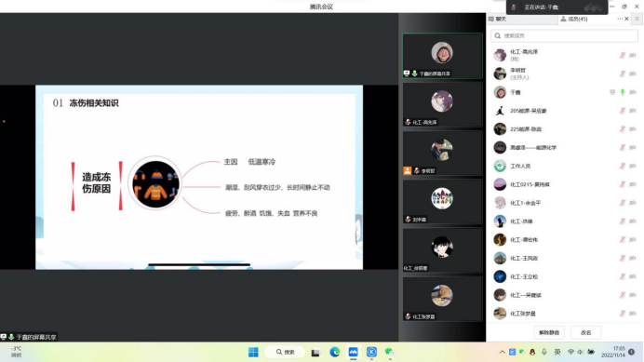Image resolution: width=644 pixels, height=362 pixels.
Task: Click the muted microphone in 化工张梦晨 list row
Action: coord(623,314)
